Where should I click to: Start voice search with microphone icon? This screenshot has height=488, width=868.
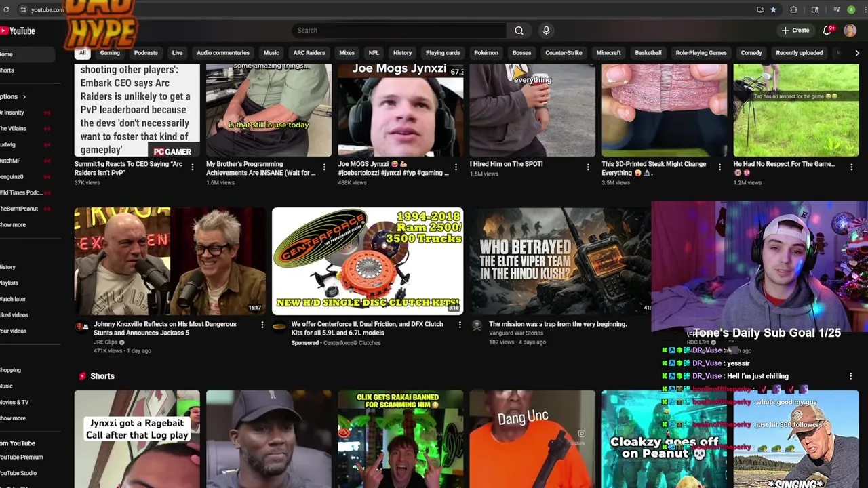[546, 30]
